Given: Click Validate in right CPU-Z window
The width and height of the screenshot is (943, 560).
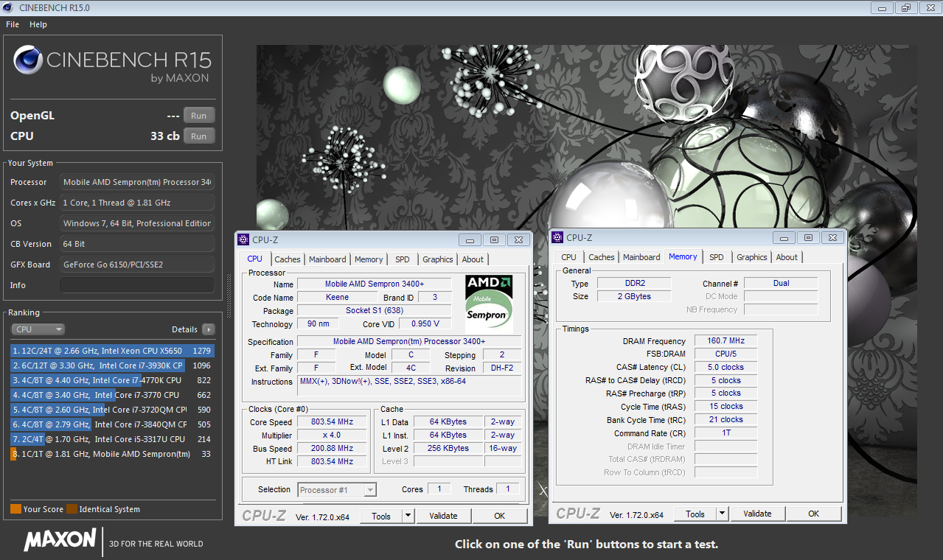Looking at the screenshot, I should point(757,514).
